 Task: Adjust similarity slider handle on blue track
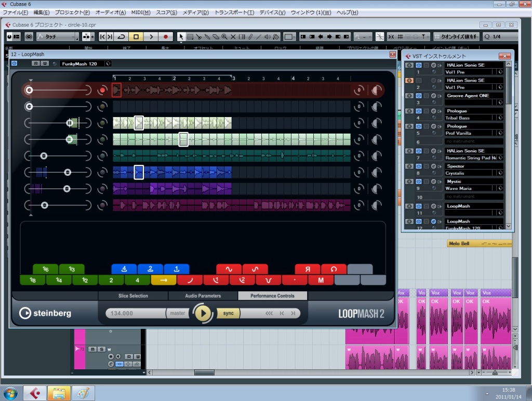pos(68,173)
